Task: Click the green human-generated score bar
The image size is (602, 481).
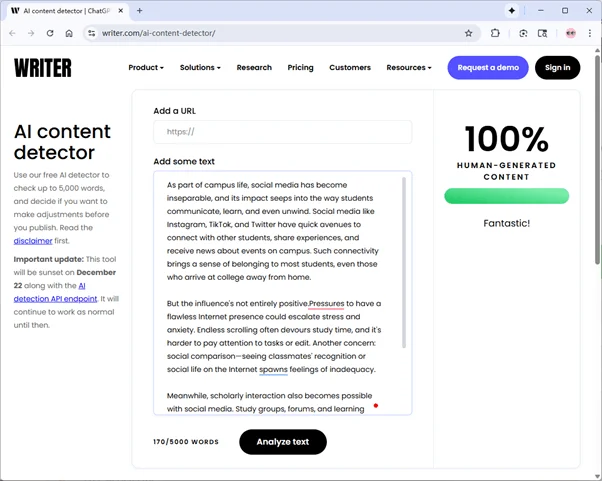Action: pos(506,196)
